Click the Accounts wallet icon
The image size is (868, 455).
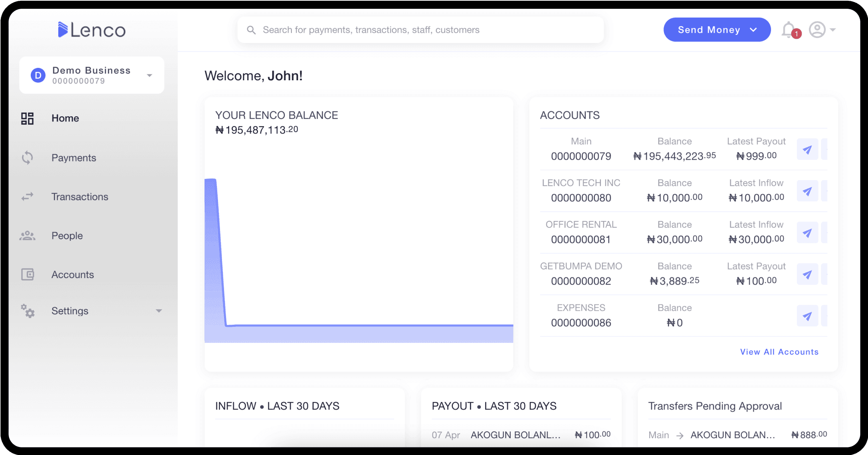click(x=27, y=274)
